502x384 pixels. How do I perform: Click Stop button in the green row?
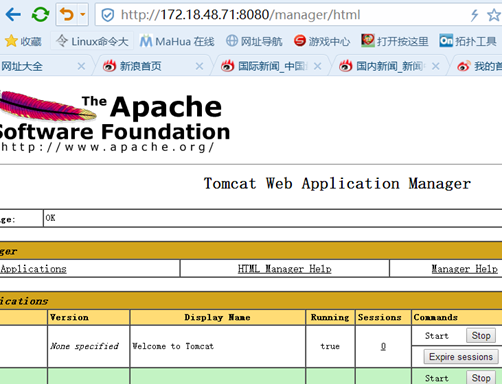coord(481,378)
